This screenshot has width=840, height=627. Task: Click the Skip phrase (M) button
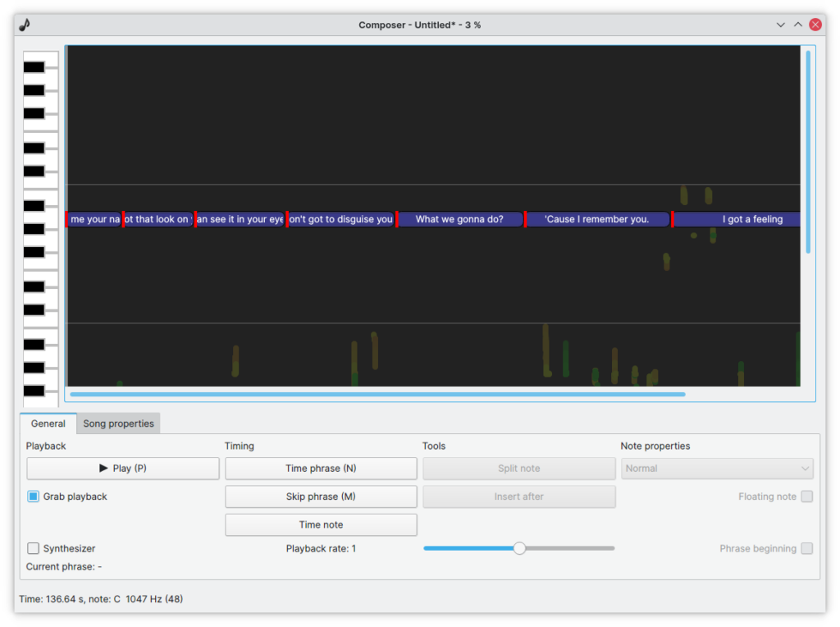coord(321,497)
